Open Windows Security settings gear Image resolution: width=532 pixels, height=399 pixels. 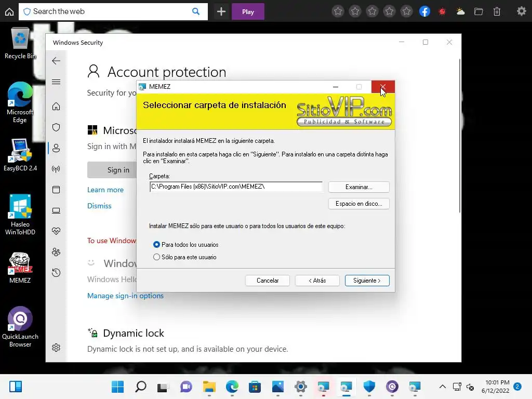56,348
